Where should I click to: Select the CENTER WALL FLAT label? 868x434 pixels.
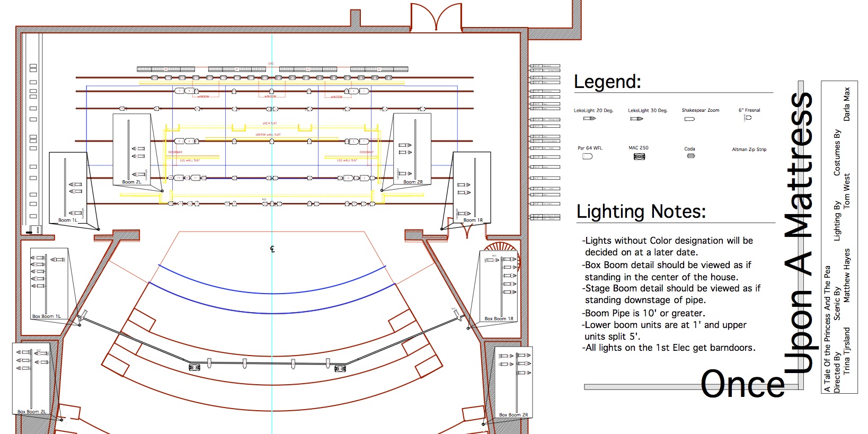pos(268,135)
